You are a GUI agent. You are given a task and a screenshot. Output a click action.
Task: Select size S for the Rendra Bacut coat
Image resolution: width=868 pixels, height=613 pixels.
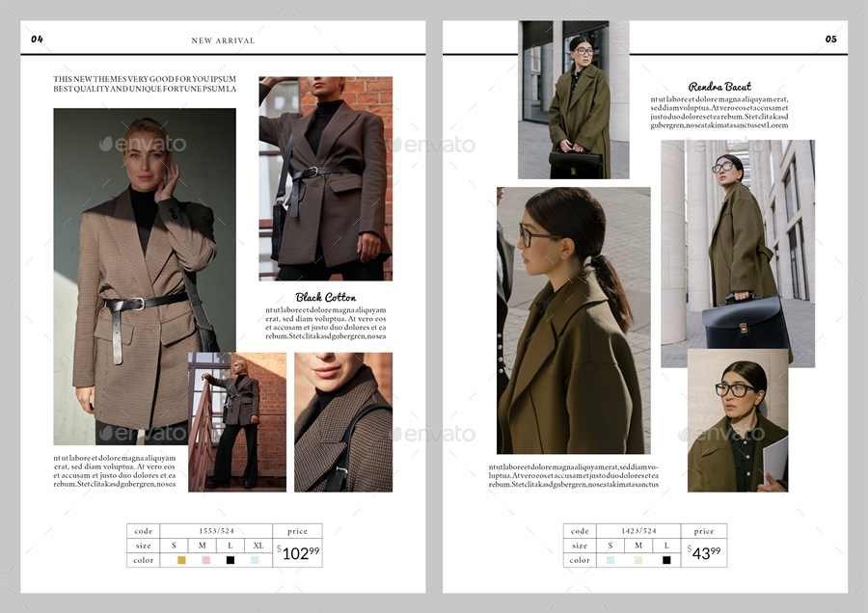coord(610,546)
